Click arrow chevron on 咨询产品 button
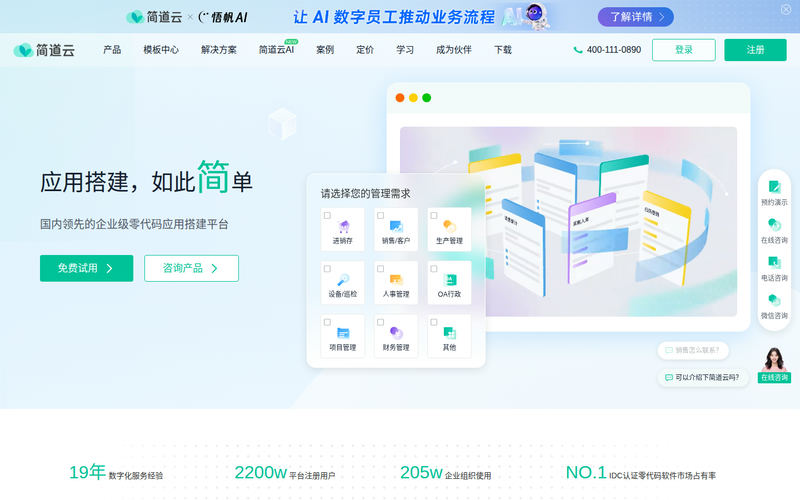This screenshot has width=800, height=500. [x=214, y=268]
